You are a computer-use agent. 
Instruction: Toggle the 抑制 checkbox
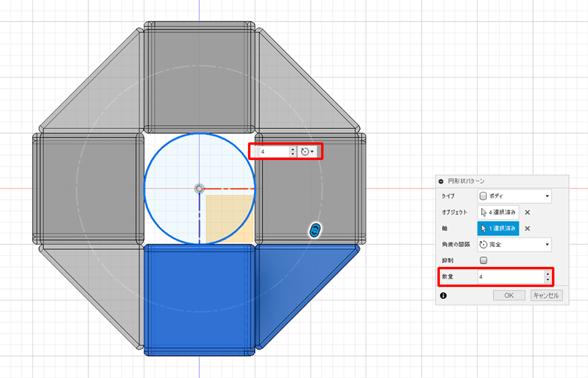click(x=484, y=260)
